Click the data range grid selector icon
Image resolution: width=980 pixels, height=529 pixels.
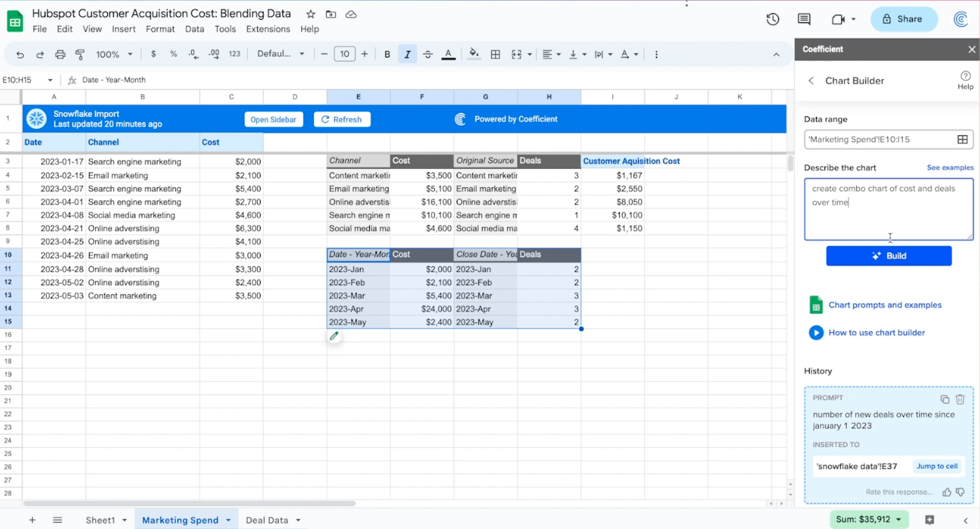(x=962, y=139)
